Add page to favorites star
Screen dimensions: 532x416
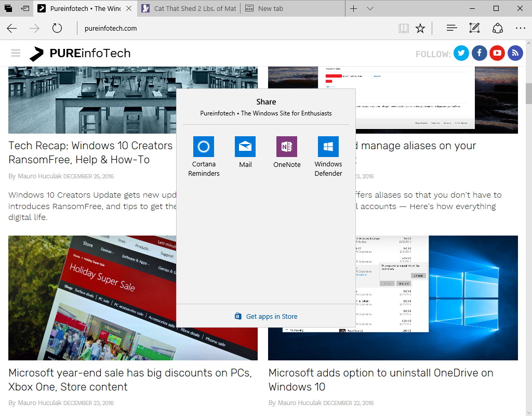[x=420, y=28]
